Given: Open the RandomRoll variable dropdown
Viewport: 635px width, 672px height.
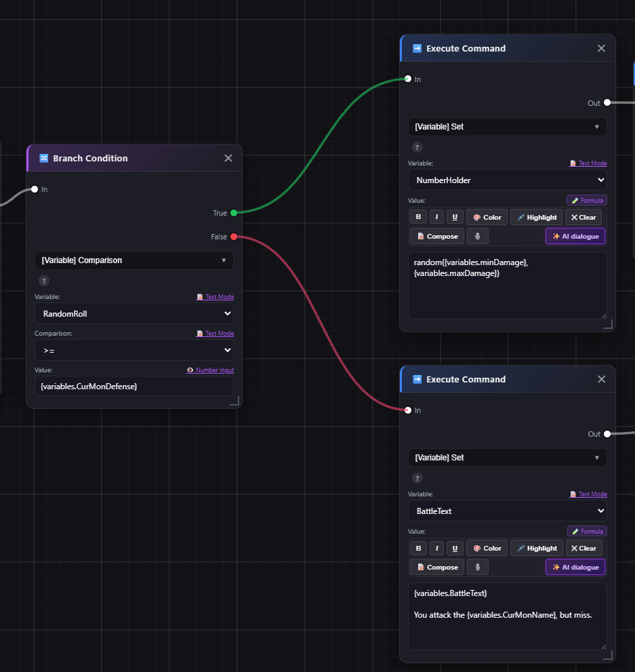Looking at the screenshot, I should click(x=134, y=314).
